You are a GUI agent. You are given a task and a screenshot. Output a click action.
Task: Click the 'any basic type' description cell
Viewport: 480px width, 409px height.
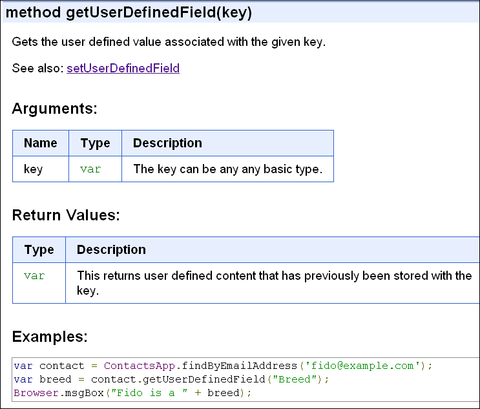point(228,169)
